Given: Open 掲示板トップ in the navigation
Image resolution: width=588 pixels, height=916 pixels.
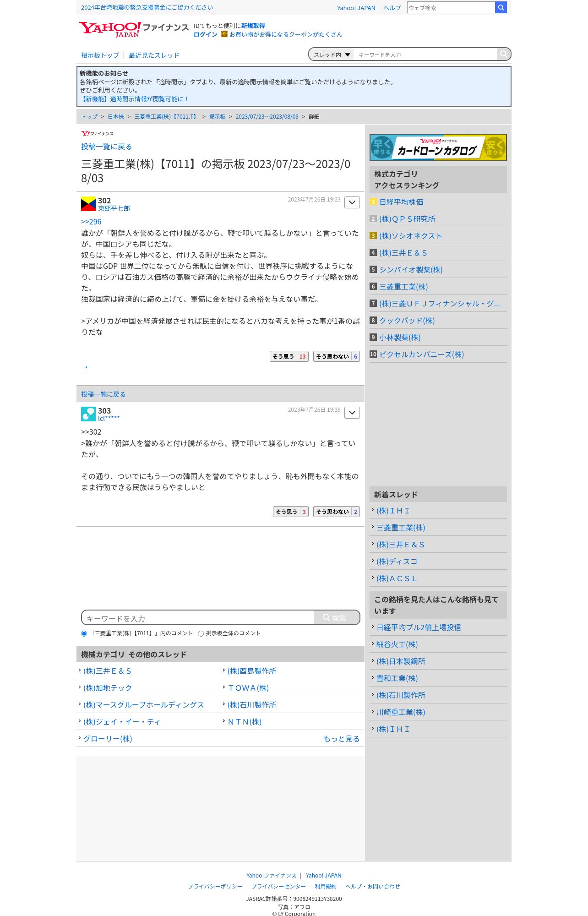Looking at the screenshot, I should [100, 55].
